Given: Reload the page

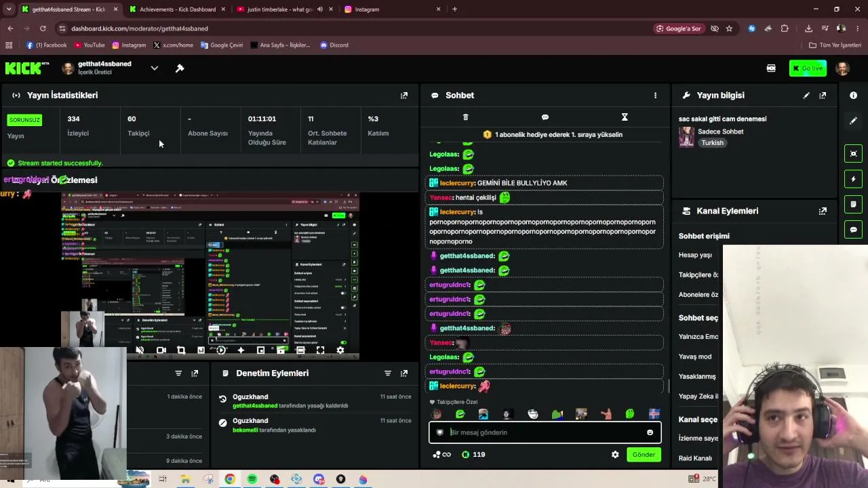Looking at the screenshot, I should (43, 28).
